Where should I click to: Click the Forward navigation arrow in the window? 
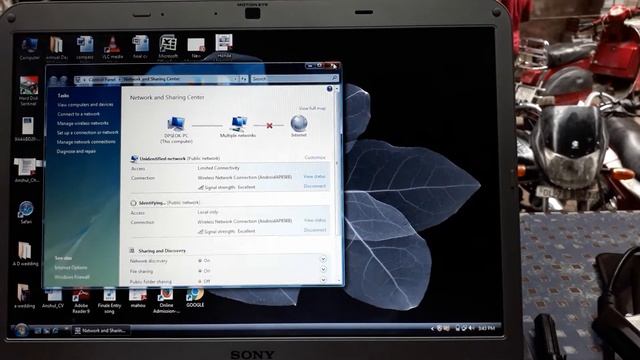[63, 80]
